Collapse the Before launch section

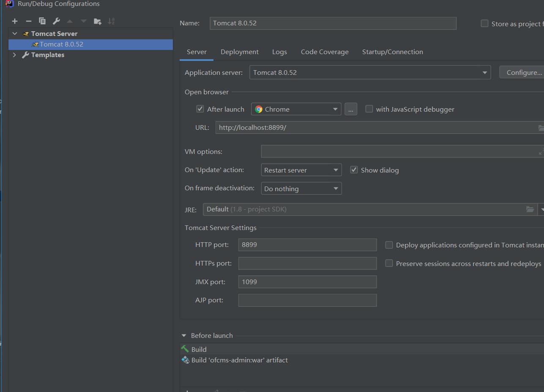coord(184,336)
